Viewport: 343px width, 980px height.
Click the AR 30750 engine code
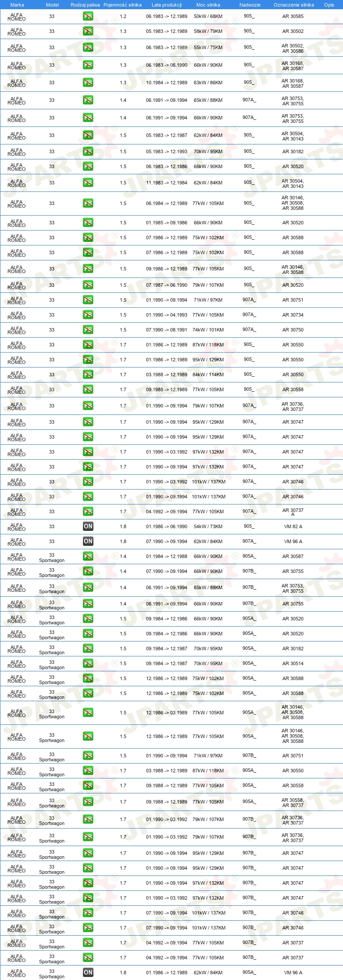(293, 330)
